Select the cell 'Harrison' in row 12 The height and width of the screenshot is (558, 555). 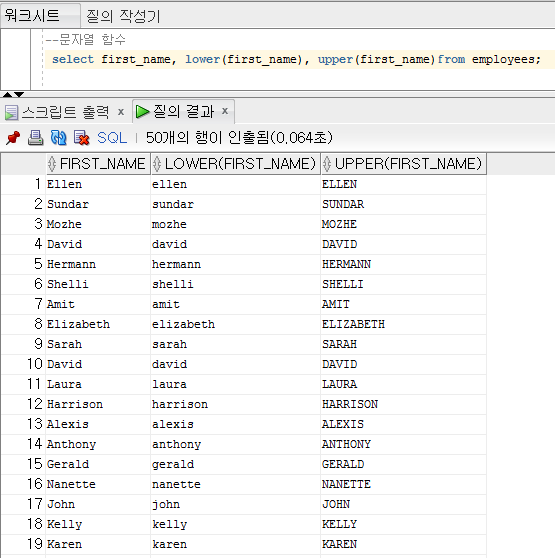pyautogui.click(x=98, y=404)
